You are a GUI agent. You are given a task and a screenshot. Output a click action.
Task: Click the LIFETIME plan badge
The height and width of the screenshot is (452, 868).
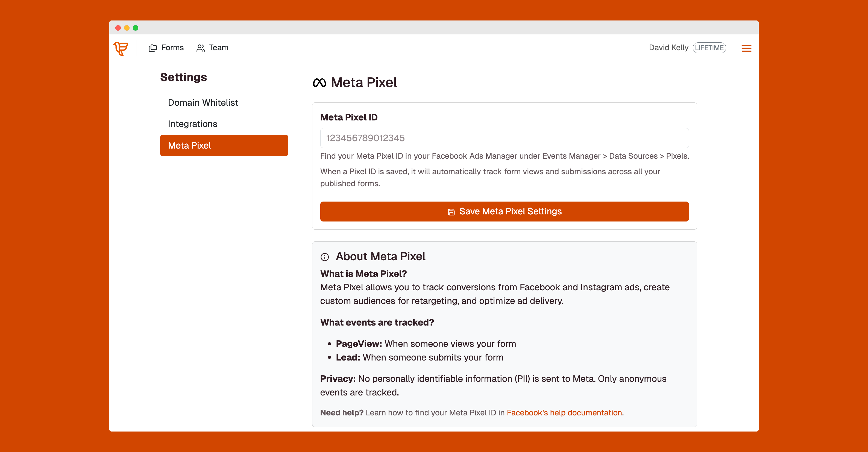click(709, 48)
